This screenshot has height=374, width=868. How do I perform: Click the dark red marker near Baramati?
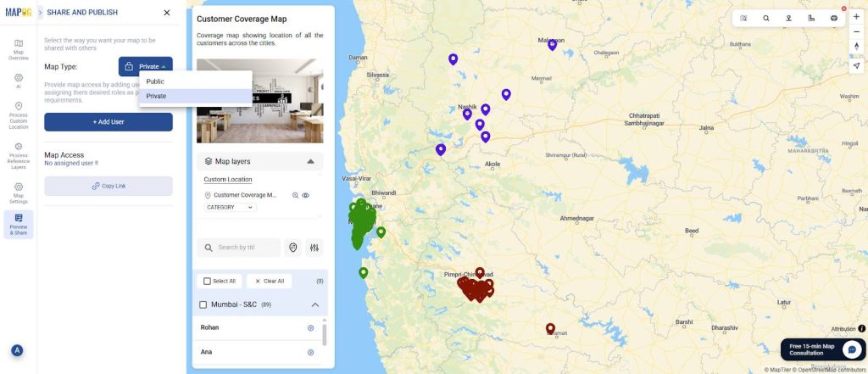click(550, 329)
